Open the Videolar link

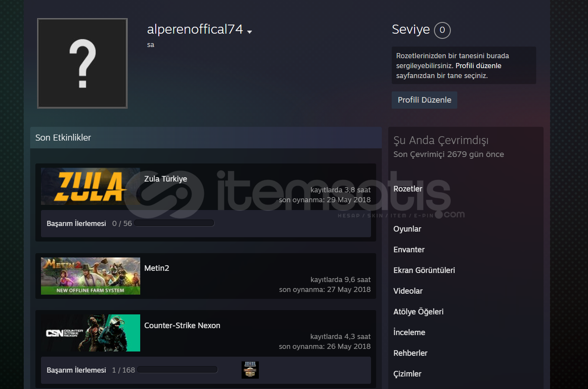pyautogui.click(x=408, y=291)
